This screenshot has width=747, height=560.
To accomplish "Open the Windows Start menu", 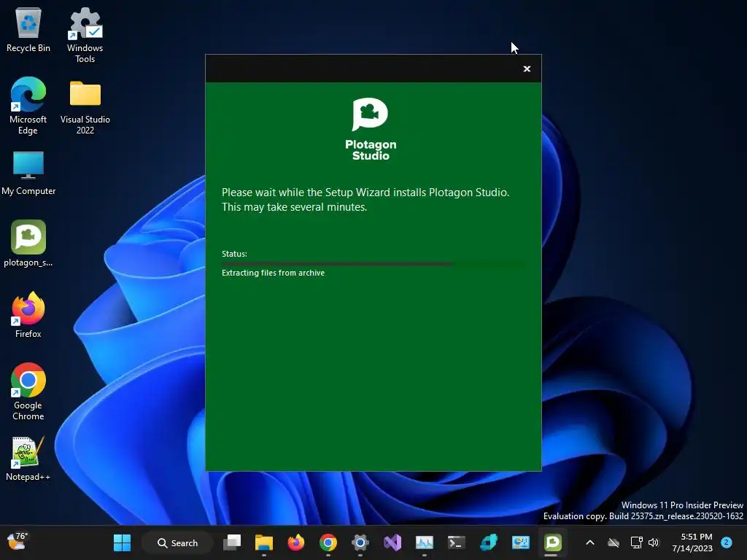I will pyautogui.click(x=122, y=542).
